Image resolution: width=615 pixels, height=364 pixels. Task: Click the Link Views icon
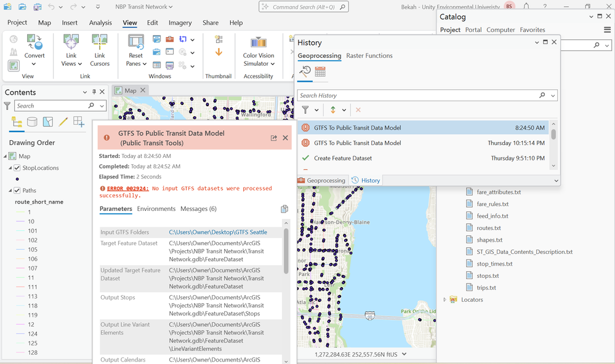[71, 42]
